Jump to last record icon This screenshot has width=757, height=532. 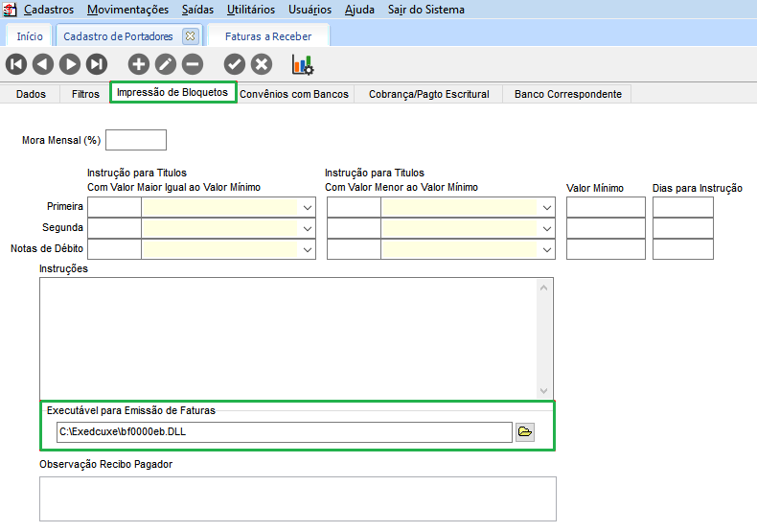(97, 64)
